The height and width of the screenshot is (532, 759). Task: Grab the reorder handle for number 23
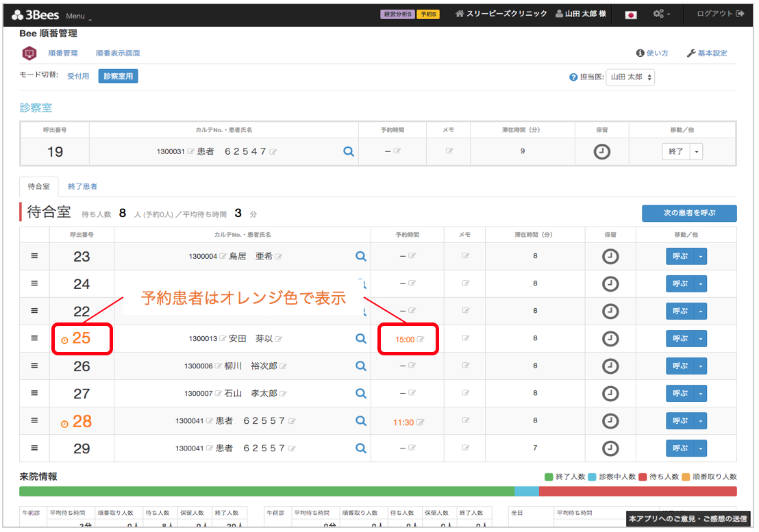(34, 256)
